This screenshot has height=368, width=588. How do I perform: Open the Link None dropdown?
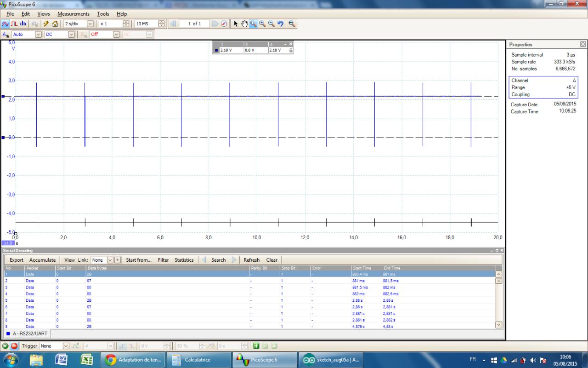point(109,260)
